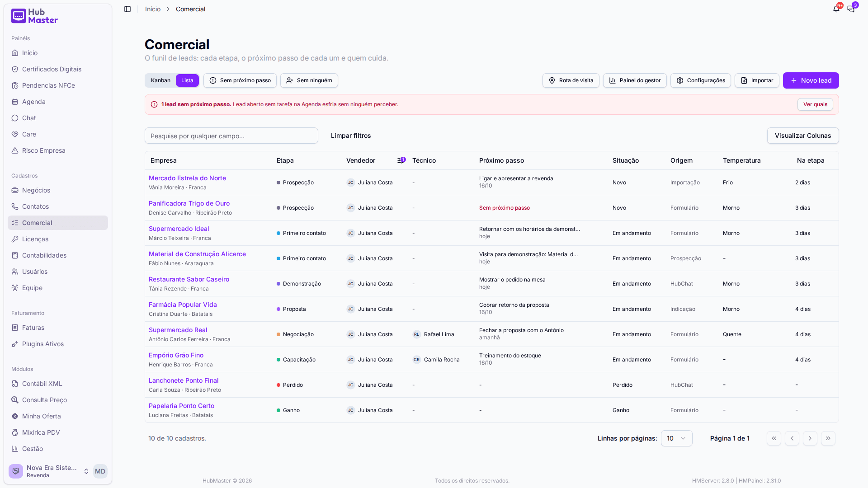The image size is (868, 488).
Task: Click the Início breadcrumb
Action: click(x=153, y=9)
